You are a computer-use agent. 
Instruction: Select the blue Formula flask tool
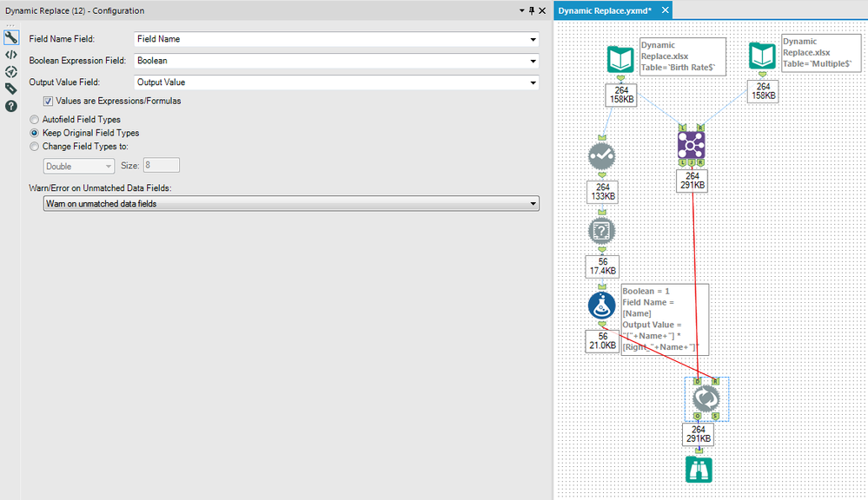(602, 306)
